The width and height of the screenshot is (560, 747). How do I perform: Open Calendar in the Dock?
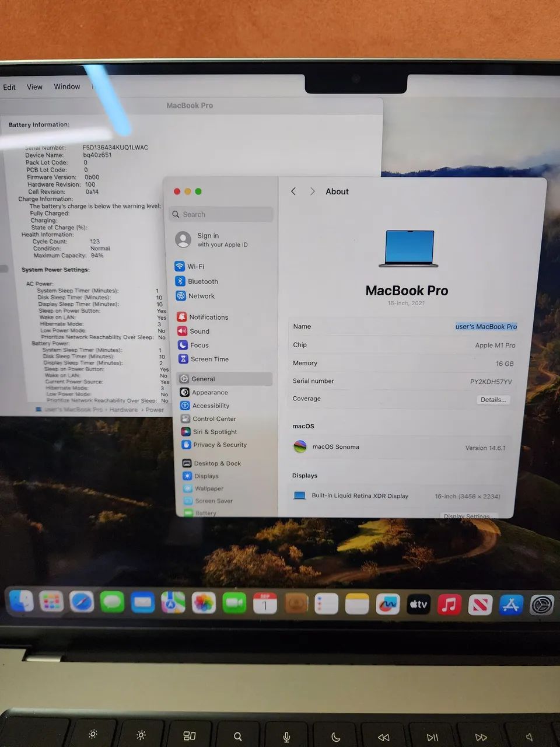coord(265,603)
